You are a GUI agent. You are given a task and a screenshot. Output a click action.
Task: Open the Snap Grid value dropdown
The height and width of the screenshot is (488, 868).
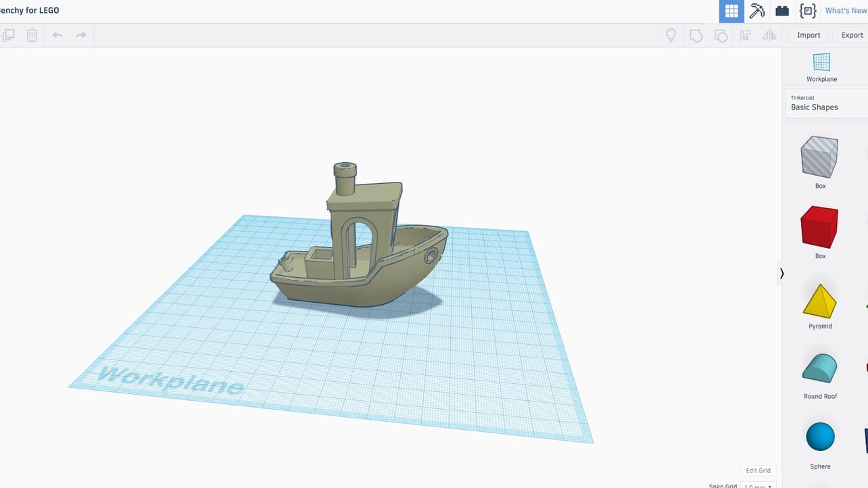click(758, 486)
